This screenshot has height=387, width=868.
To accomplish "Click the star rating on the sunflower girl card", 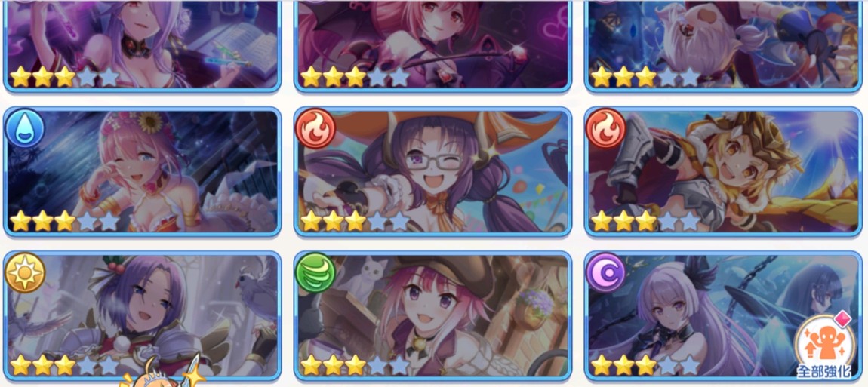I will click(x=65, y=221).
